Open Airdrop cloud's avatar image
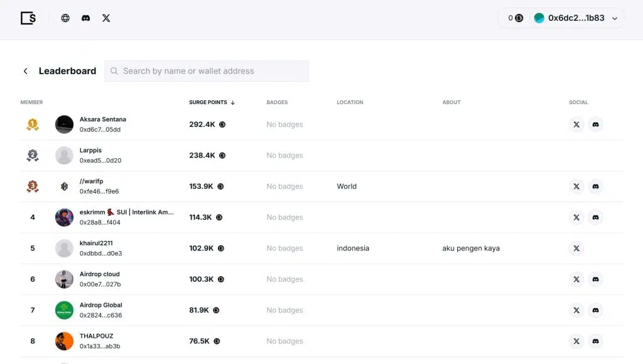Screen dimensions: 643x364 65,279
